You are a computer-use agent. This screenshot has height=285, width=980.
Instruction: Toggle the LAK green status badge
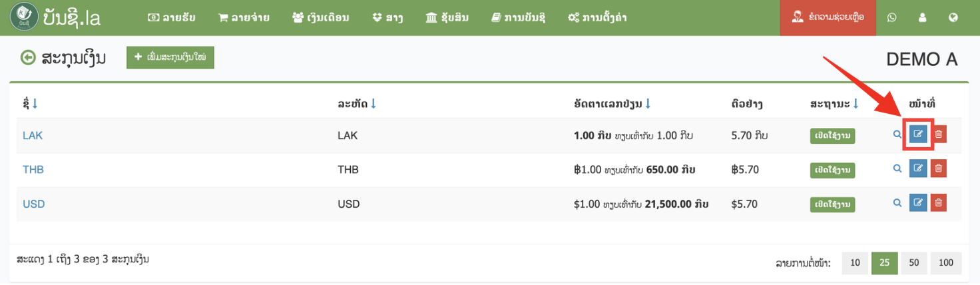(832, 135)
